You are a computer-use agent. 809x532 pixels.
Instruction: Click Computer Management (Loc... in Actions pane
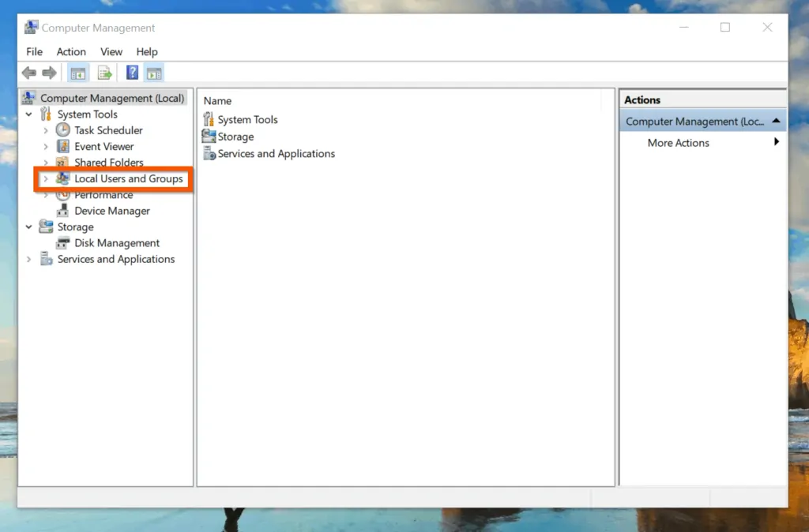click(694, 122)
